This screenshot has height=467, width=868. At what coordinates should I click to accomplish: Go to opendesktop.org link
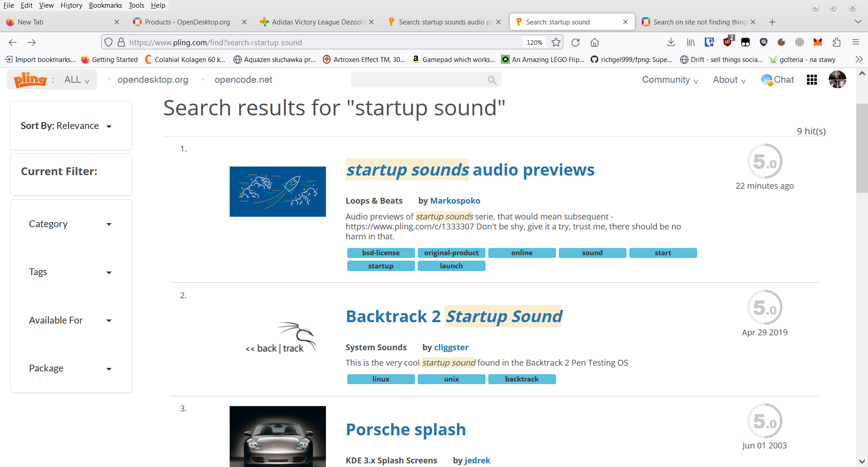tap(153, 80)
